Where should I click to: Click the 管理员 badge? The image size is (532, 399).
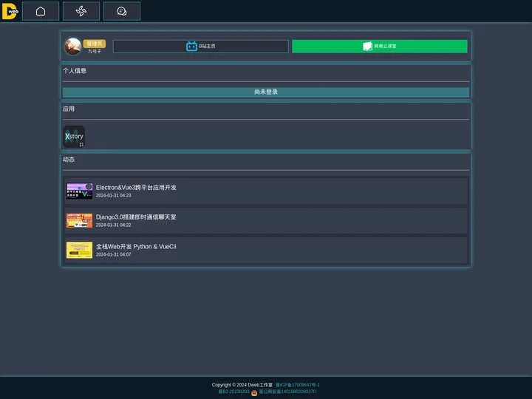[95, 44]
